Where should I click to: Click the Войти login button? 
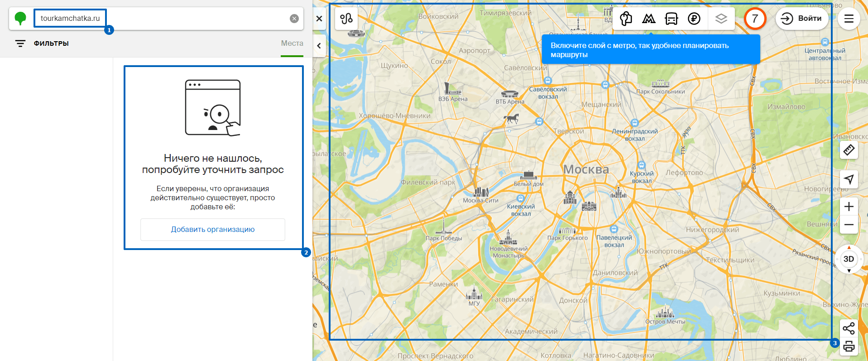click(x=802, y=19)
